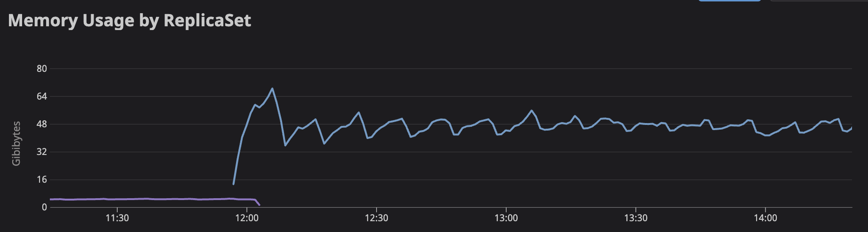This screenshot has width=868, height=232.
Task: Click the flat purple line above 11:30
Action: click(117, 199)
